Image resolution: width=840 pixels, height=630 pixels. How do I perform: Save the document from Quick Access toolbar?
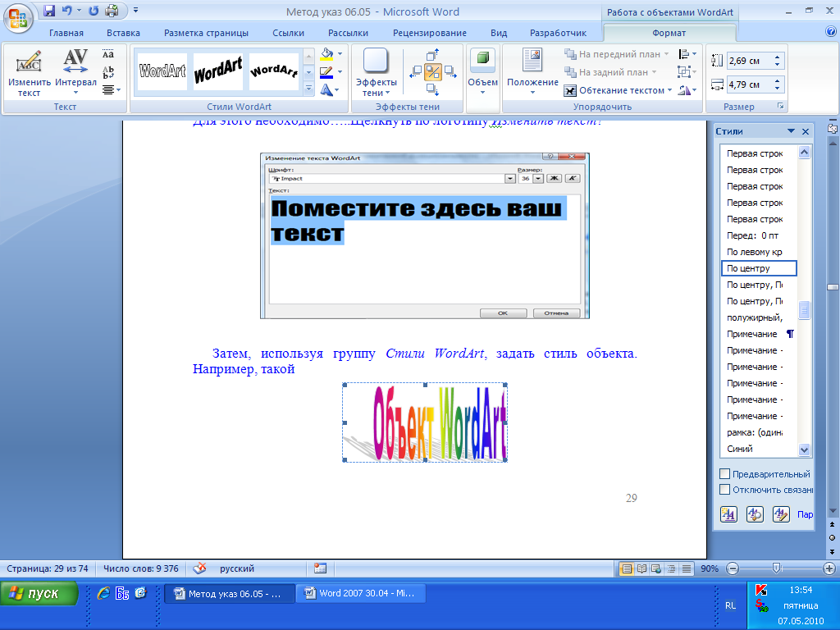click(49, 11)
